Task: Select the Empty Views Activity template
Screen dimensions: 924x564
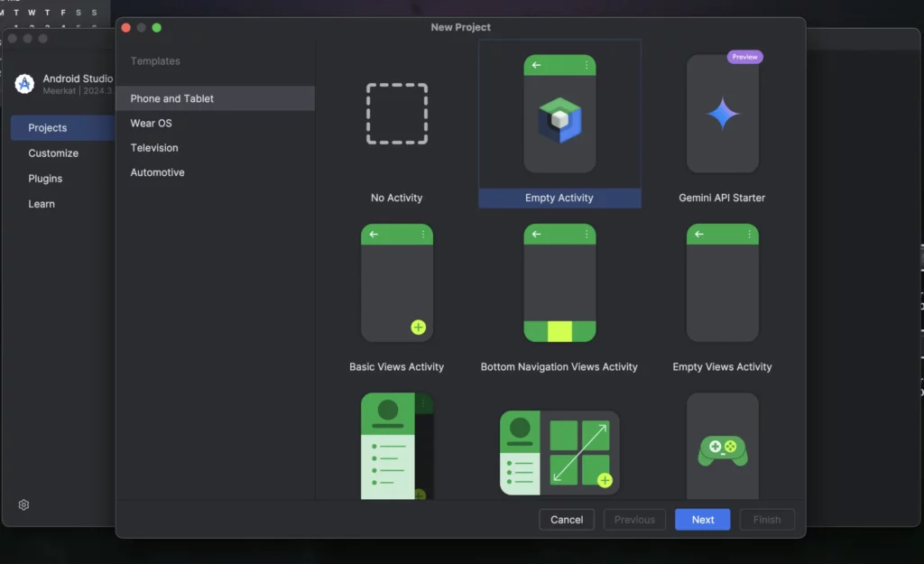Action: (722, 282)
